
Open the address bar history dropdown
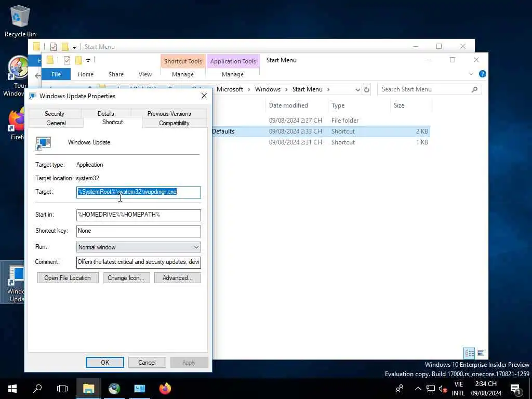pyautogui.click(x=357, y=89)
